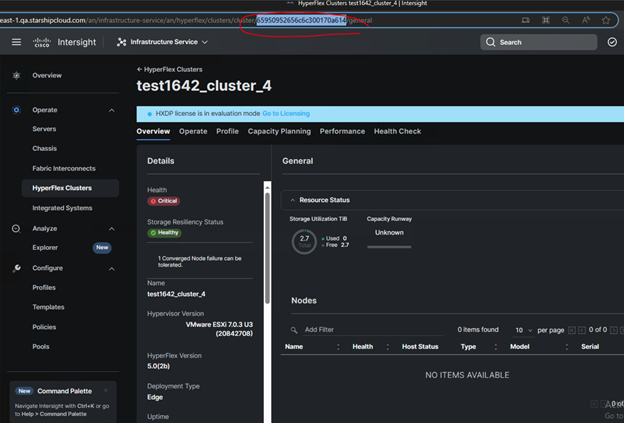Image resolution: width=624 pixels, height=423 pixels.
Task: Switch to the Health Check tab
Action: pos(397,131)
